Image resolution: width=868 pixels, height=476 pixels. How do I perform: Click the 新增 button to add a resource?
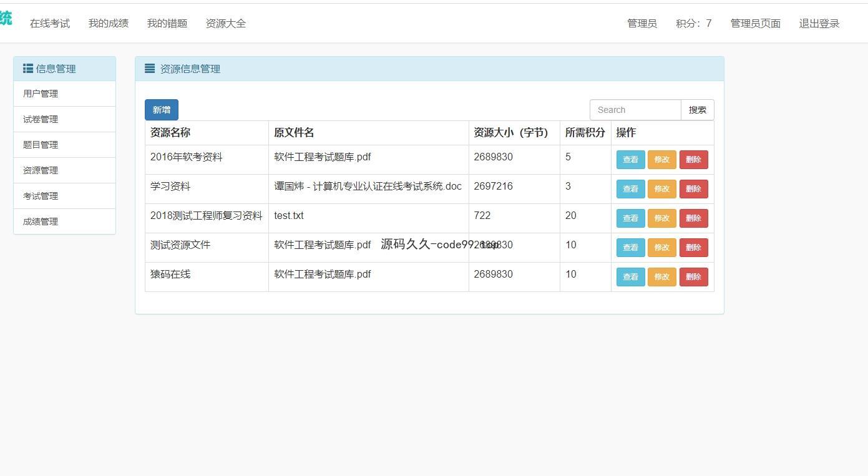pos(161,110)
